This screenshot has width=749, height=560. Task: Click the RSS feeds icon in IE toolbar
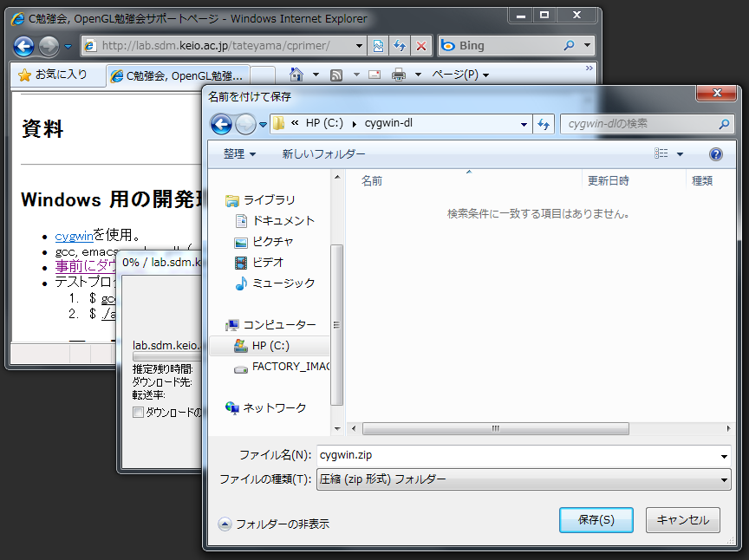(x=336, y=75)
